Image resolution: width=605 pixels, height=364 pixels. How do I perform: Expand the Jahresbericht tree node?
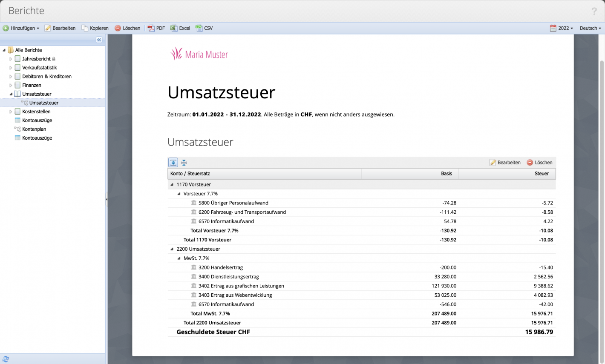[10, 59]
